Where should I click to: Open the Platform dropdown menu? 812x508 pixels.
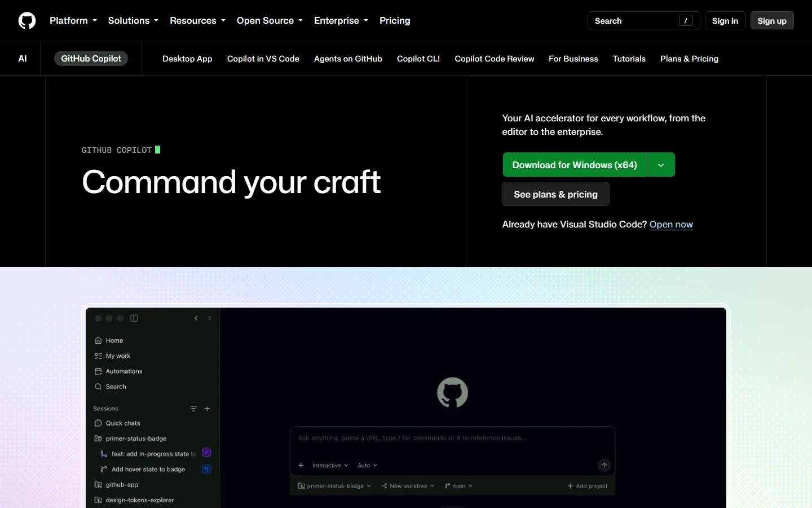pyautogui.click(x=73, y=20)
